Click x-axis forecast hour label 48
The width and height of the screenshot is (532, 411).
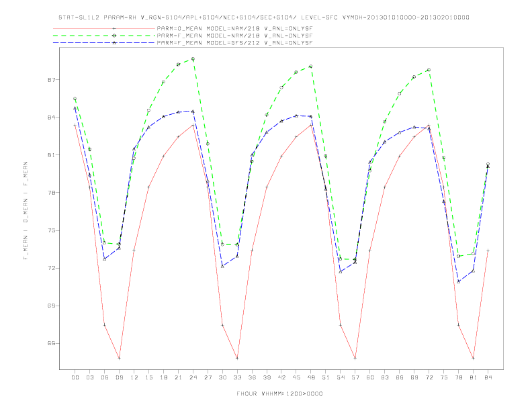tap(311, 377)
